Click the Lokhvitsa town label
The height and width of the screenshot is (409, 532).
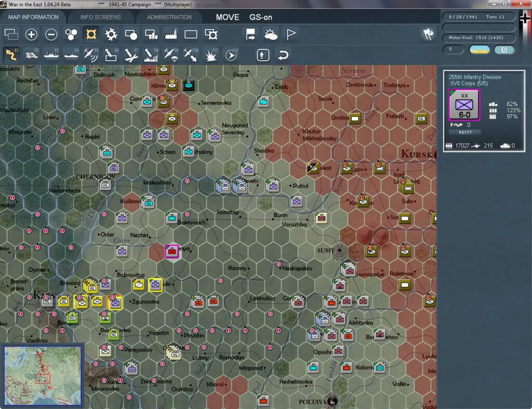pos(262,298)
